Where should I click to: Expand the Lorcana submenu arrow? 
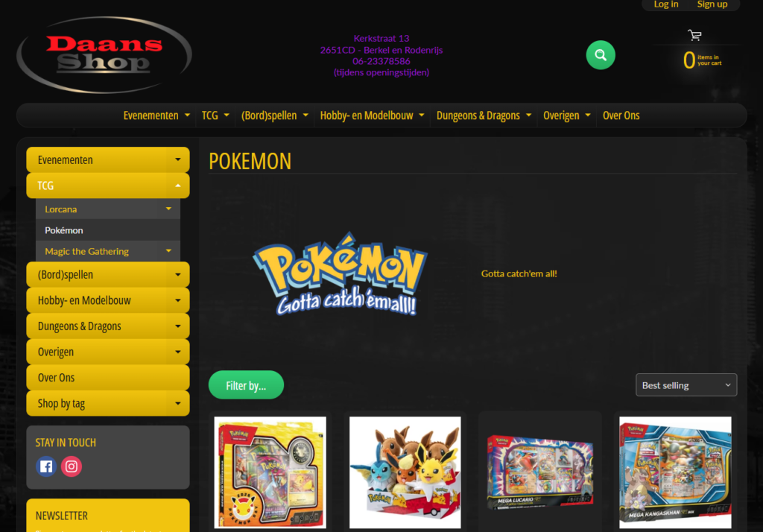[168, 209]
